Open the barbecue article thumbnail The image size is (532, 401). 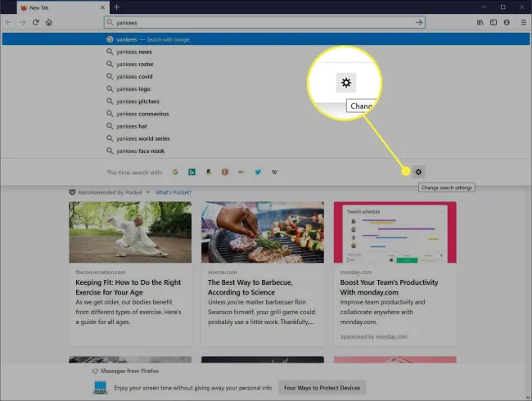coord(263,232)
